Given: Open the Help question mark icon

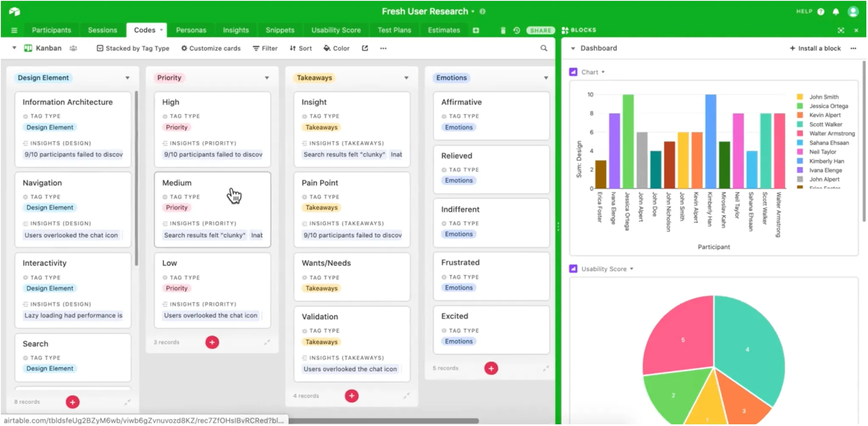Looking at the screenshot, I should pos(822,11).
